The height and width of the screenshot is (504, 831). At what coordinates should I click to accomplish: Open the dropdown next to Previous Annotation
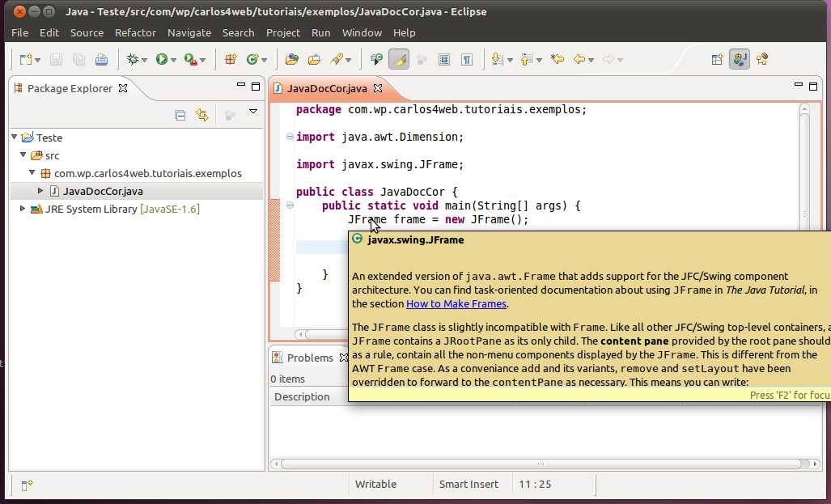pos(539,61)
